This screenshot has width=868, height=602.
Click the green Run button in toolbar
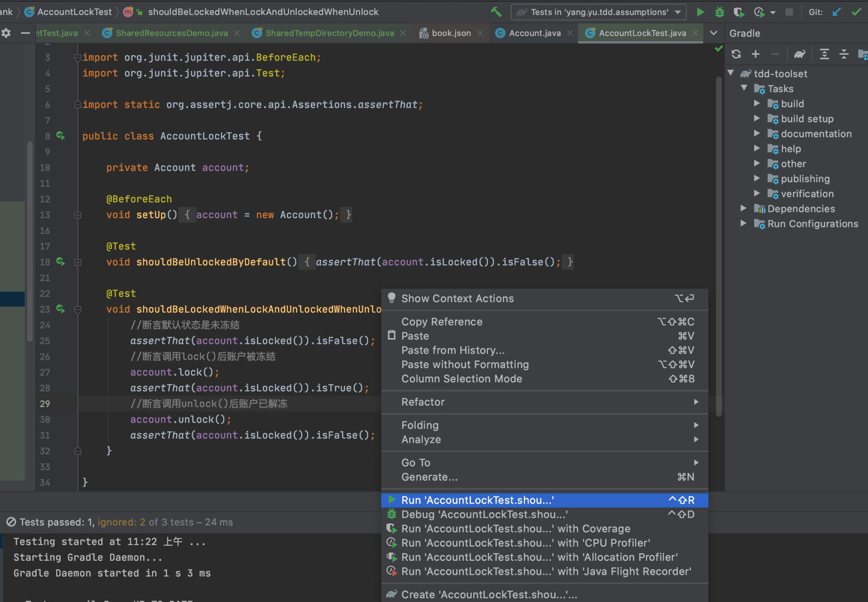tap(700, 12)
